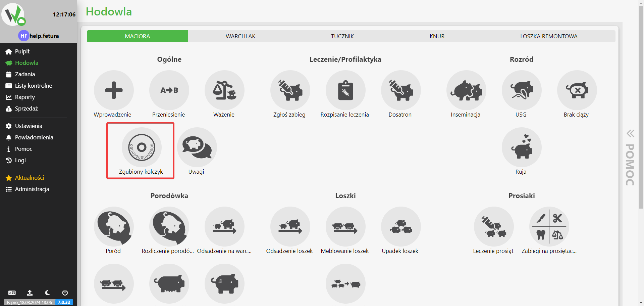644x306 pixels.
Task: Go to Ustawienia in the sidebar
Action: coord(29,126)
